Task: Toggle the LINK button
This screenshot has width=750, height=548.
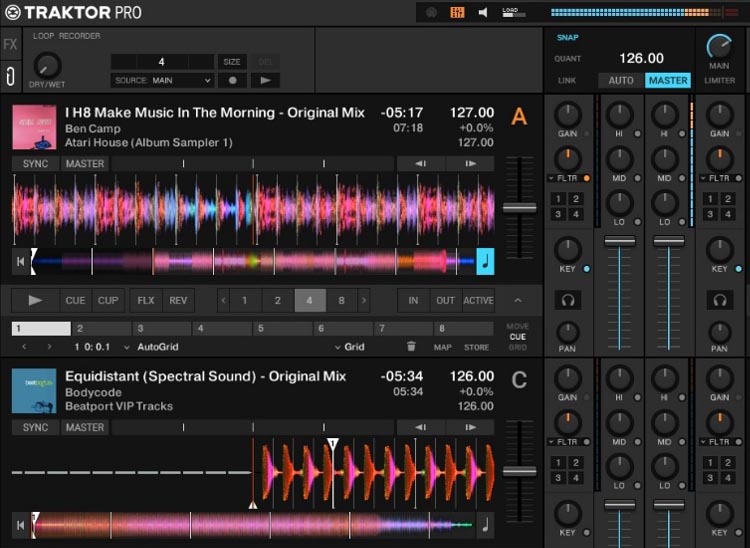Action: click(x=567, y=80)
